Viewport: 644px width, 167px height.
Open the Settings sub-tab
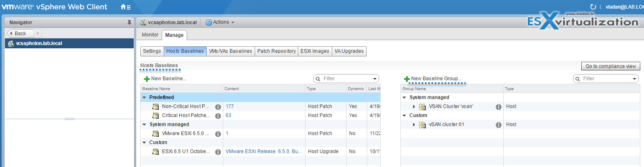pyautogui.click(x=152, y=51)
